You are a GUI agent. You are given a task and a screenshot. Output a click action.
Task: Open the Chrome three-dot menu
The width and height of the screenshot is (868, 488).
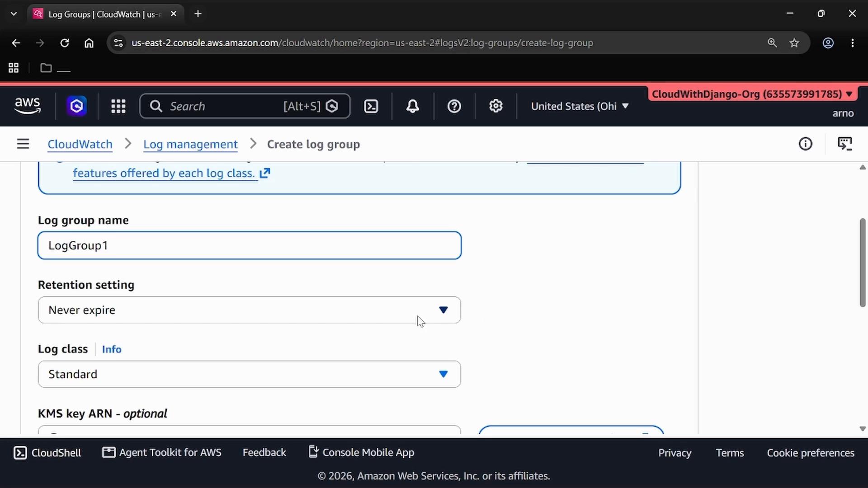pyautogui.click(x=853, y=43)
